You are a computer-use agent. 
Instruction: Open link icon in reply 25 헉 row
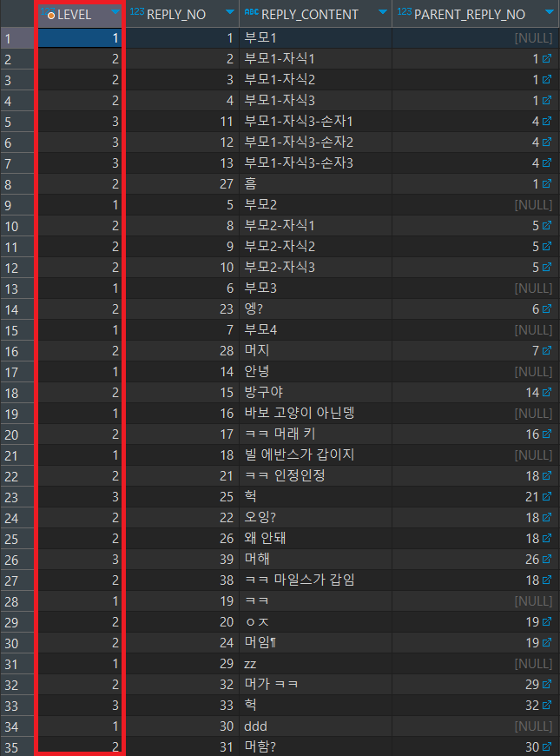(546, 496)
